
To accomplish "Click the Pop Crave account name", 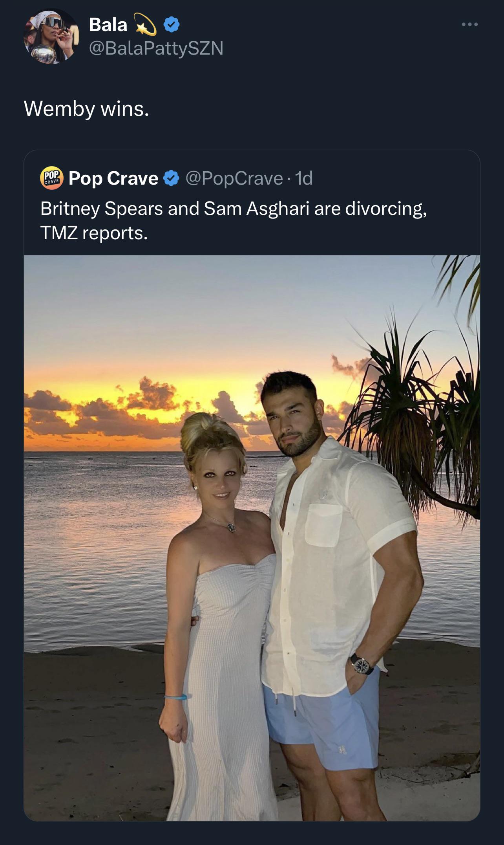I will click(113, 178).
